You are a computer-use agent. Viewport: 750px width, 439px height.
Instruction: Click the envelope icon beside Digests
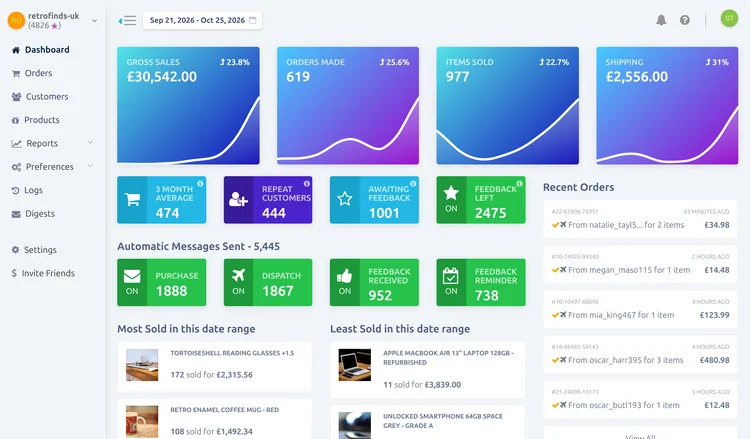(16, 214)
